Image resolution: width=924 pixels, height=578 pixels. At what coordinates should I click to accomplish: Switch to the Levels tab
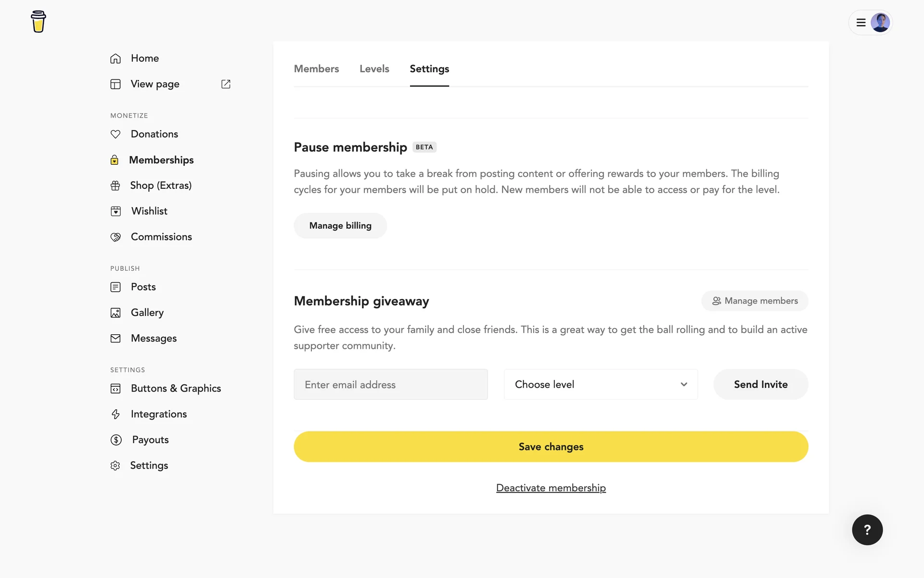tap(374, 69)
